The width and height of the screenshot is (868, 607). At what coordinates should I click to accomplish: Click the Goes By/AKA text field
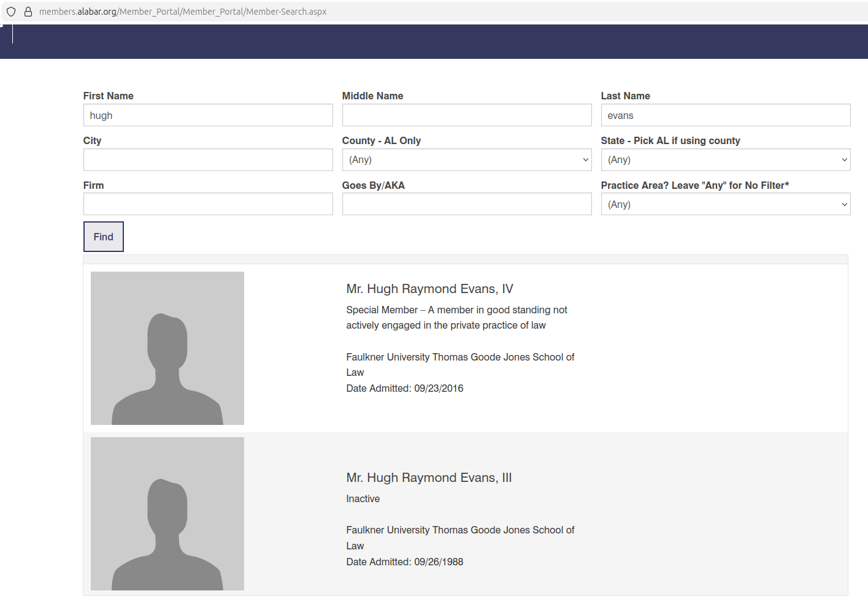click(x=466, y=204)
